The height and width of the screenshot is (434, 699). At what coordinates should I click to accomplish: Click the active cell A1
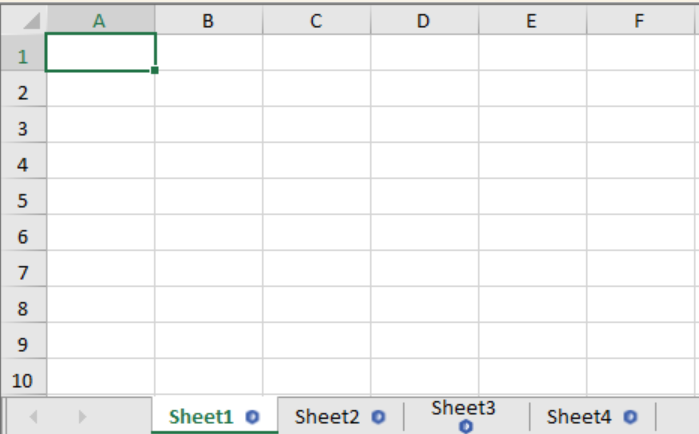point(100,53)
